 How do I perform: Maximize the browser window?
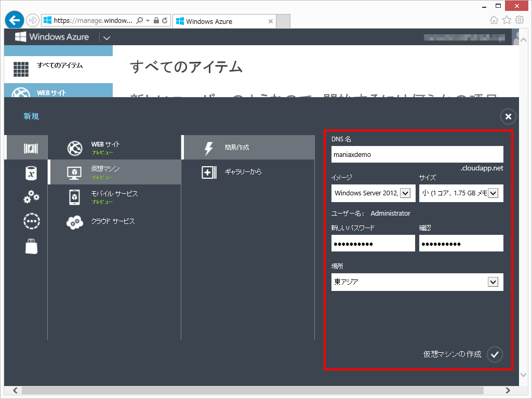[x=498, y=6]
